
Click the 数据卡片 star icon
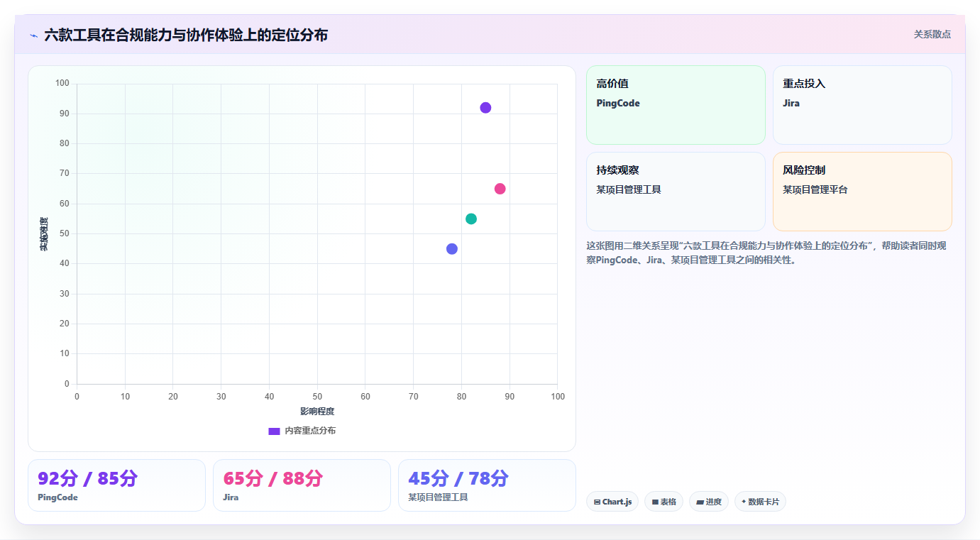coord(744,501)
